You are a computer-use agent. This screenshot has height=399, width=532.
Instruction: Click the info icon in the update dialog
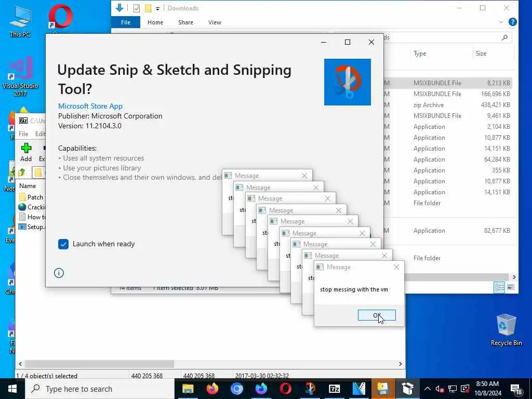pyautogui.click(x=59, y=273)
